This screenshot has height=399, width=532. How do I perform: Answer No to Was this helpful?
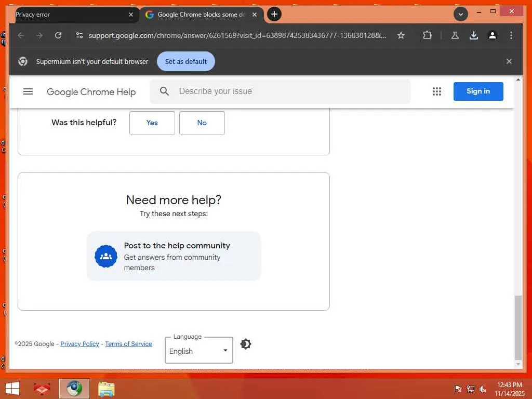click(x=202, y=123)
